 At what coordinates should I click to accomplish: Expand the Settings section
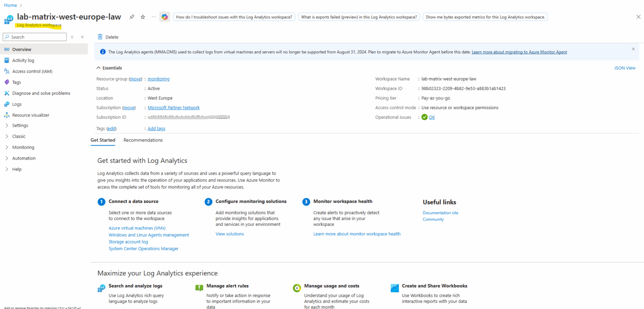20,125
